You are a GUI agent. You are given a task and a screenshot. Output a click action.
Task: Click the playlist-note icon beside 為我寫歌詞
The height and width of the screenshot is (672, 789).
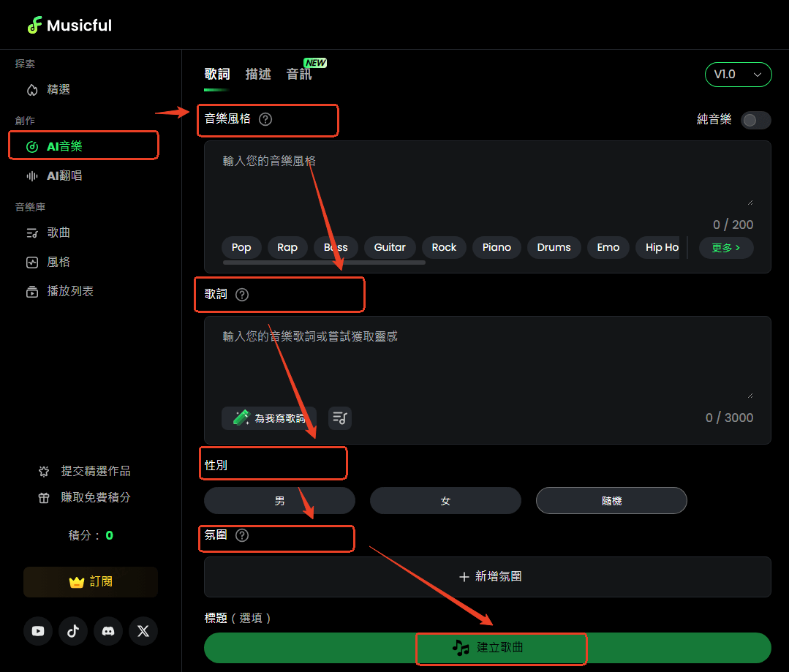tap(340, 418)
